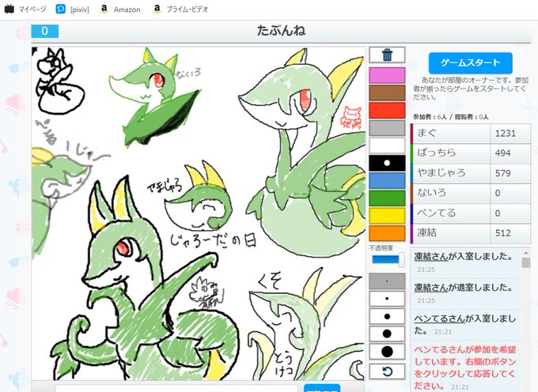Viewport: 538px width, 392px height.
Task: Select the orange color swatch
Action: coord(387,233)
